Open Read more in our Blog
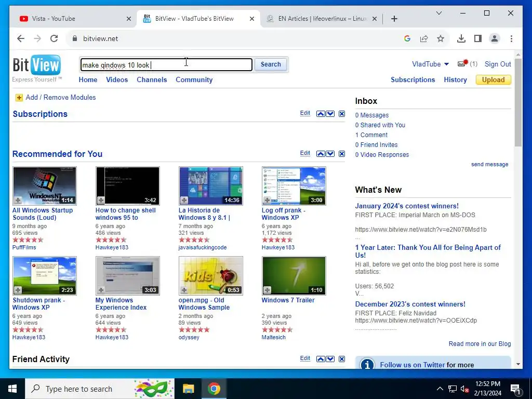The height and width of the screenshot is (399, 532). [480, 344]
